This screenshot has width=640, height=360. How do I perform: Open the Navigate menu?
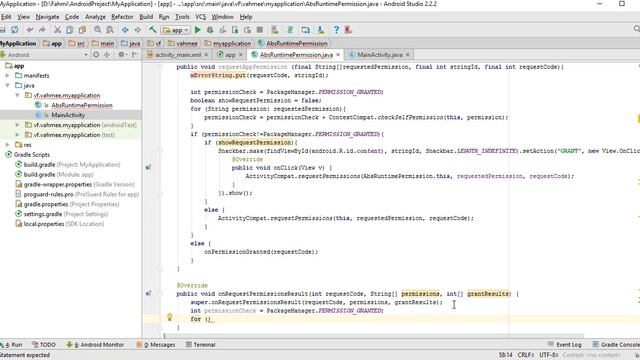(x=47, y=17)
